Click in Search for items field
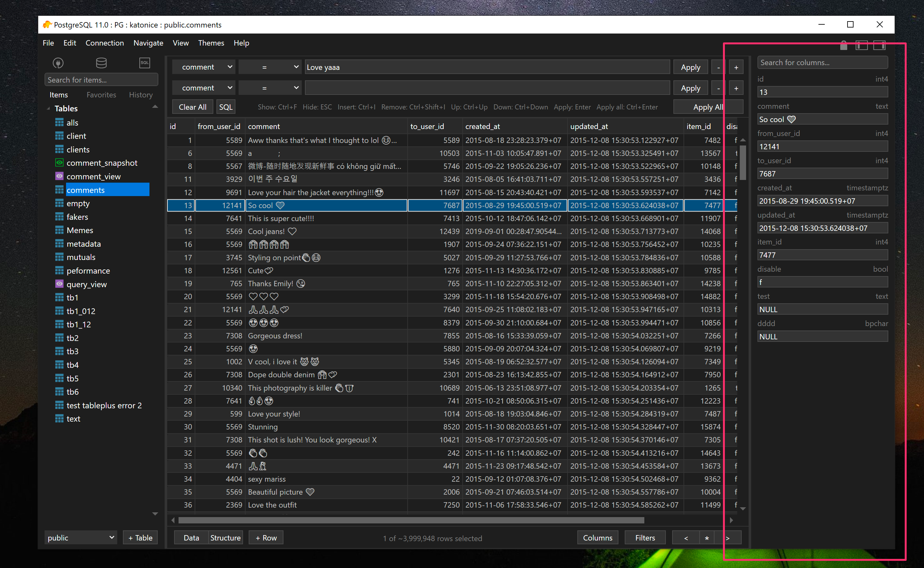 101,80
